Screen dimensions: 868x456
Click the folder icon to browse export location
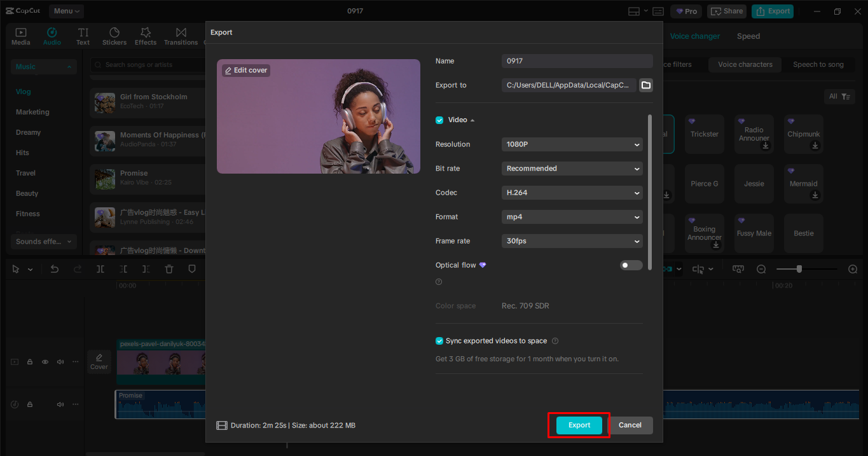tap(646, 85)
